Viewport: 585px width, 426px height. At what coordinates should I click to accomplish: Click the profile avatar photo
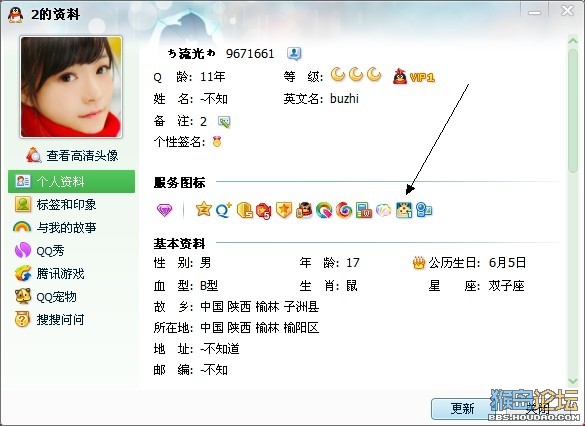click(71, 87)
